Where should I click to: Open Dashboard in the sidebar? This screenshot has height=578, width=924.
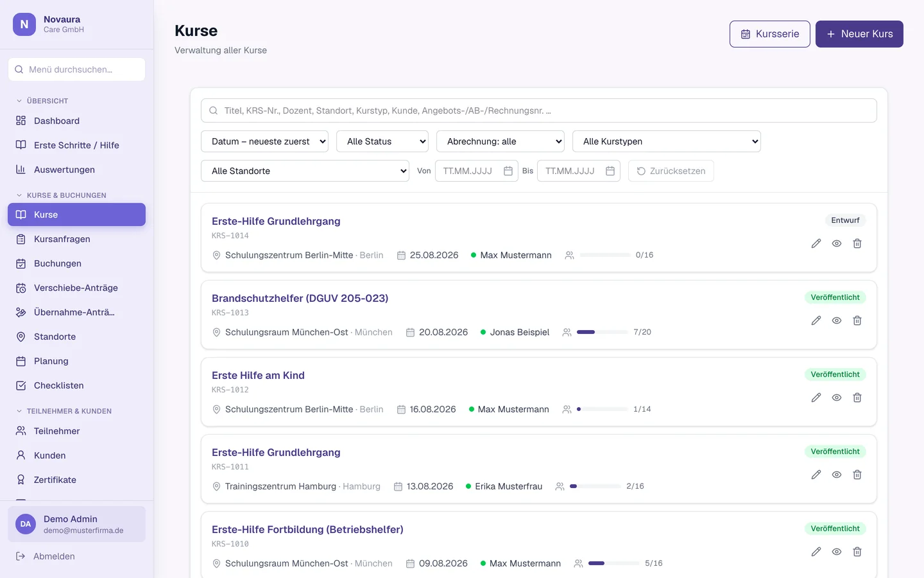coord(76,121)
